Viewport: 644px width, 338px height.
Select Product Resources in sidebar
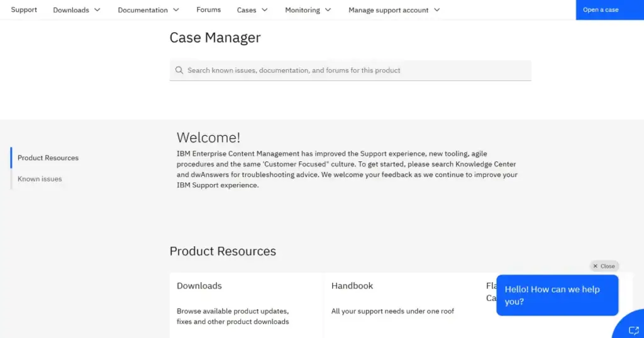48,158
